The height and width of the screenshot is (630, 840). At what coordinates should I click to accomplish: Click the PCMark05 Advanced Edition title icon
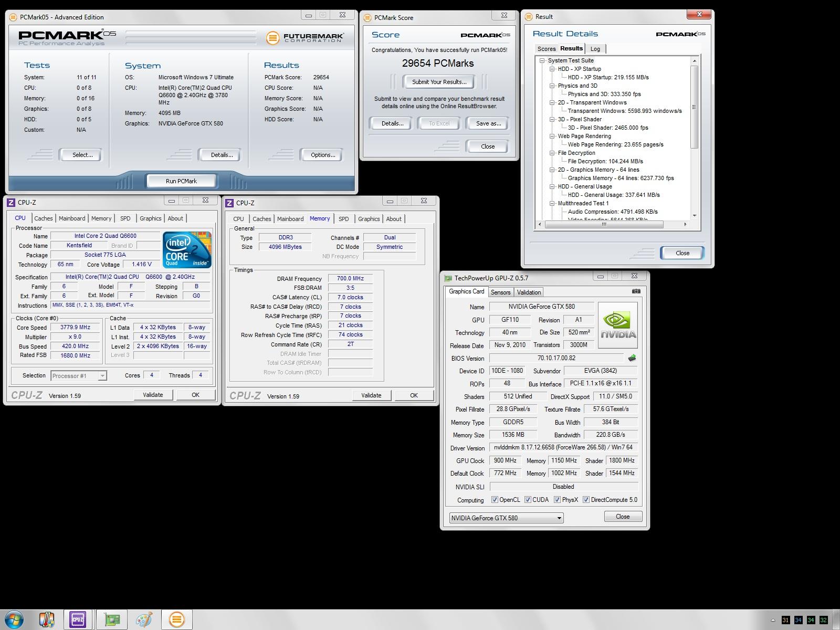[x=13, y=17]
